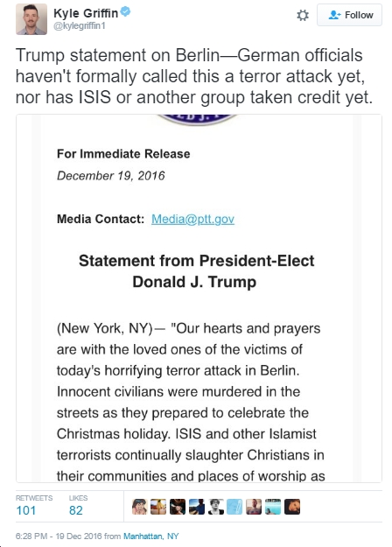Click the blue verified badge icon
The height and width of the screenshot is (547, 392).
coord(125,12)
